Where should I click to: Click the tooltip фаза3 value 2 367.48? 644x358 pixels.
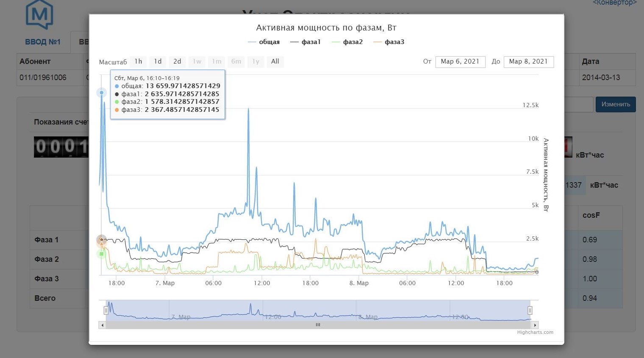tap(182, 110)
